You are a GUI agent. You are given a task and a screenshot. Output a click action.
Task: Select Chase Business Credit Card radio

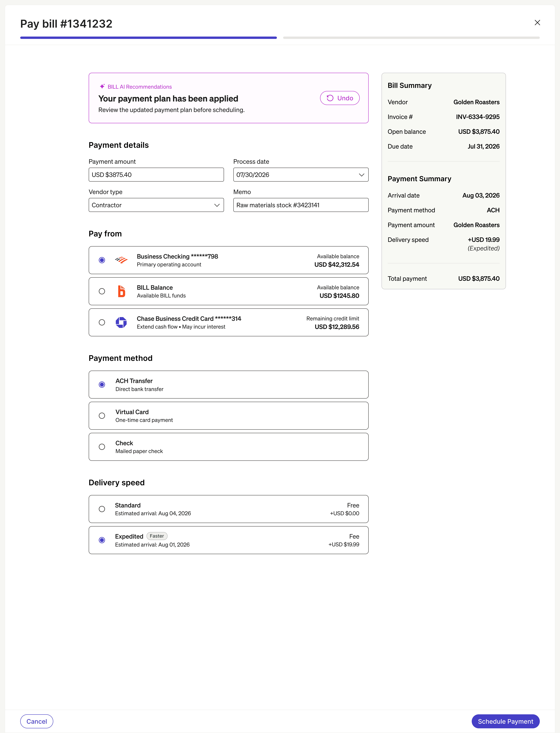[x=102, y=322]
